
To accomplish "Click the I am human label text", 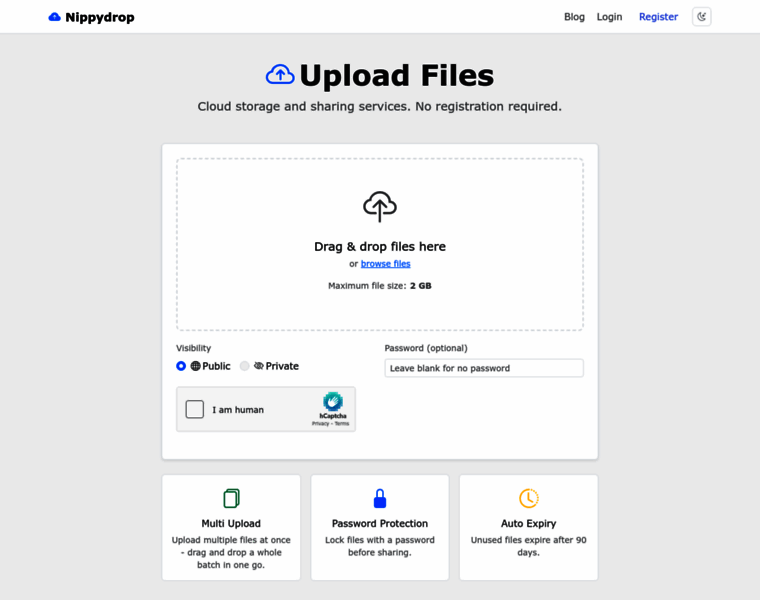I will [238, 410].
